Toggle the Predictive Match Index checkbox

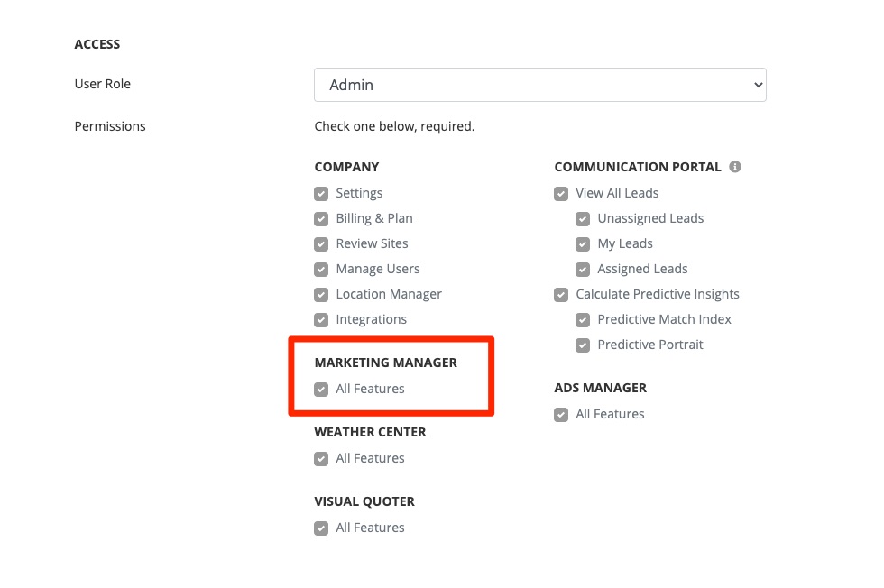click(583, 319)
